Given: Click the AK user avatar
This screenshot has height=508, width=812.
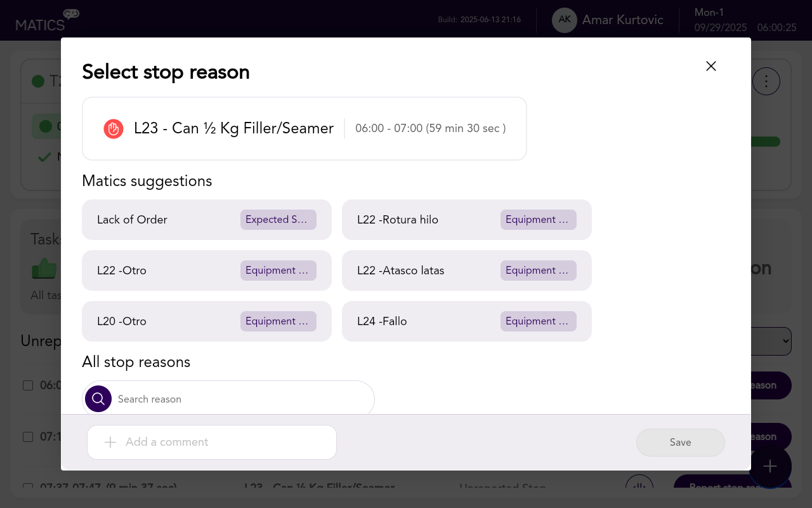Looking at the screenshot, I should click(x=564, y=20).
